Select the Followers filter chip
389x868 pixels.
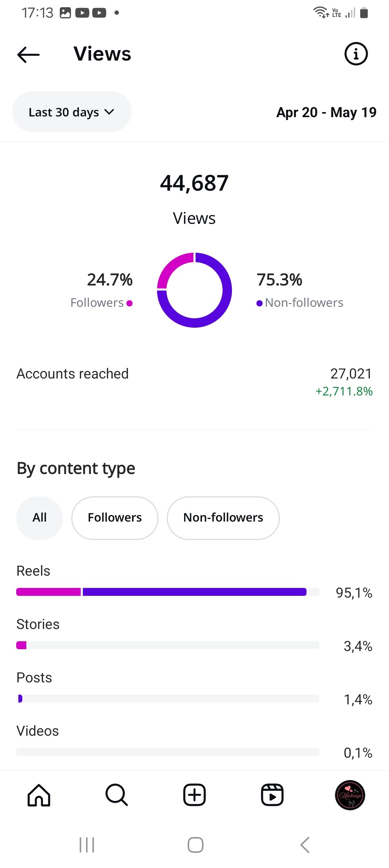(115, 518)
